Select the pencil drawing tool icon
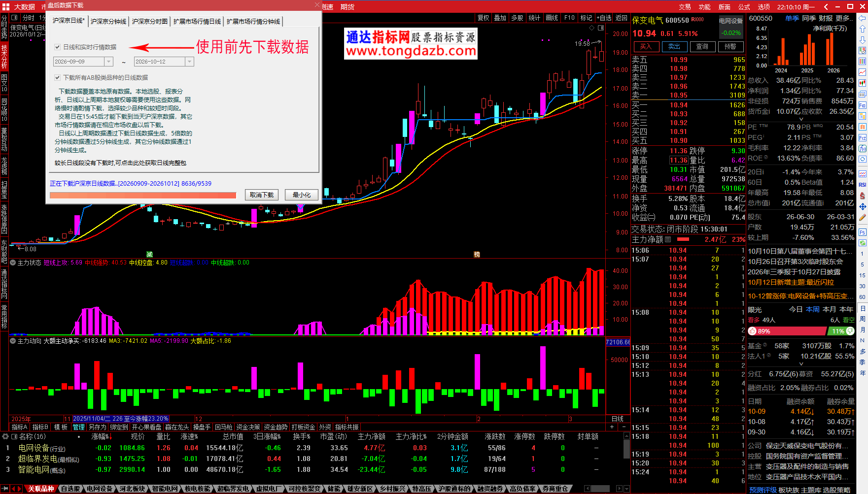 tap(863, 217)
